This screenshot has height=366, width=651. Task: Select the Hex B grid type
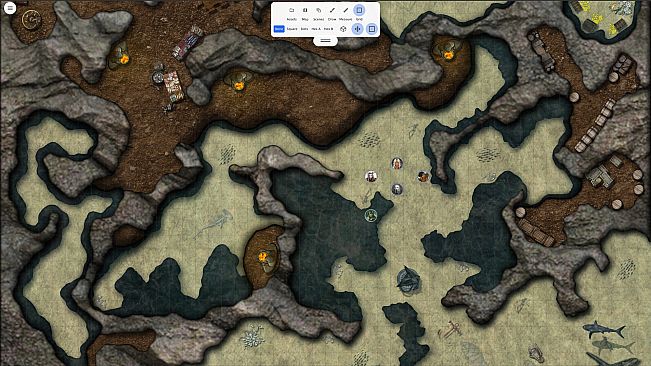[328, 29]
